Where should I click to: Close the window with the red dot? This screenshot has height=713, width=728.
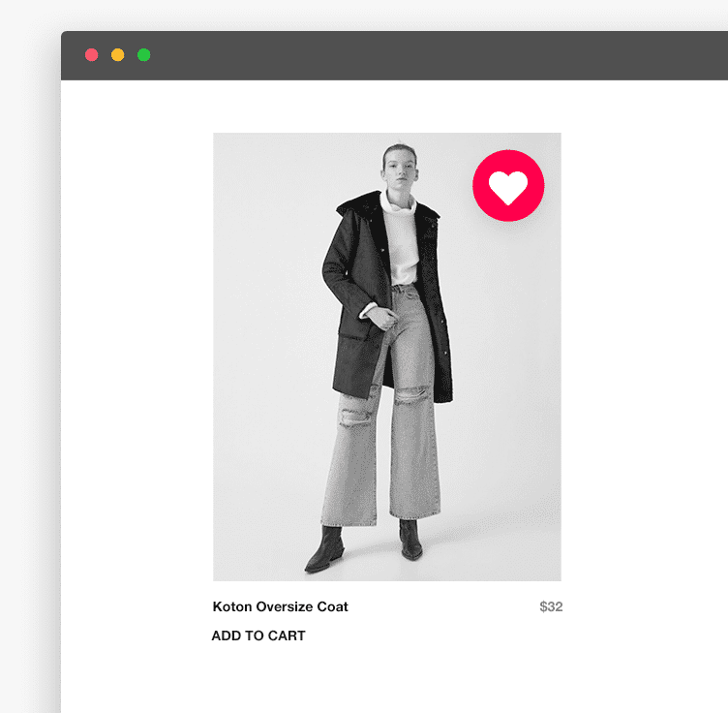(91, 55)
